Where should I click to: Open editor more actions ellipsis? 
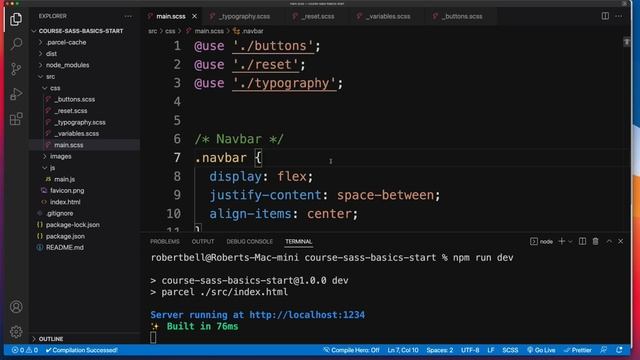point(619,16)
